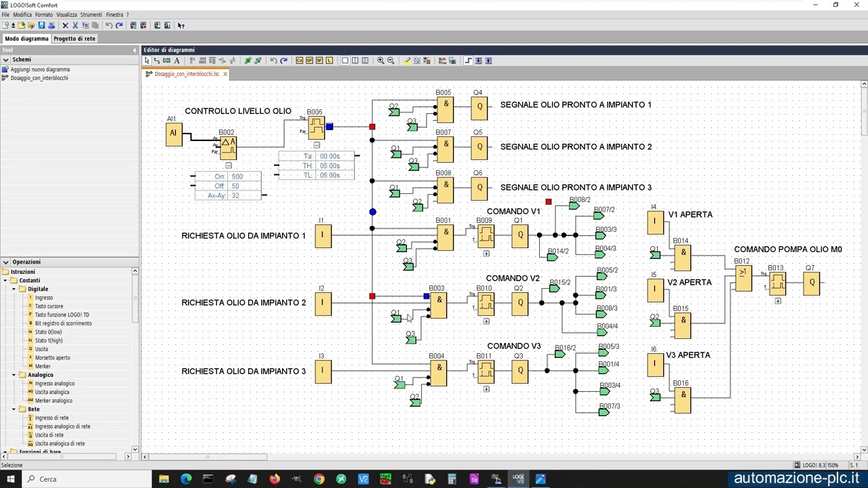
Task: Click the context help pointer icon
Action: coord(181,25)
